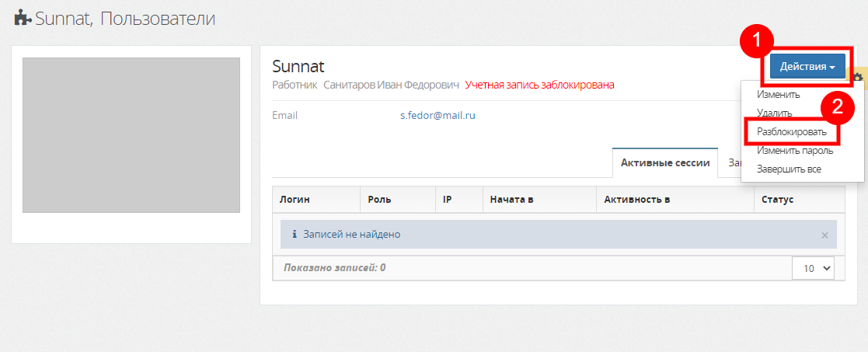Click the IP column header

[x=448, y=200]
